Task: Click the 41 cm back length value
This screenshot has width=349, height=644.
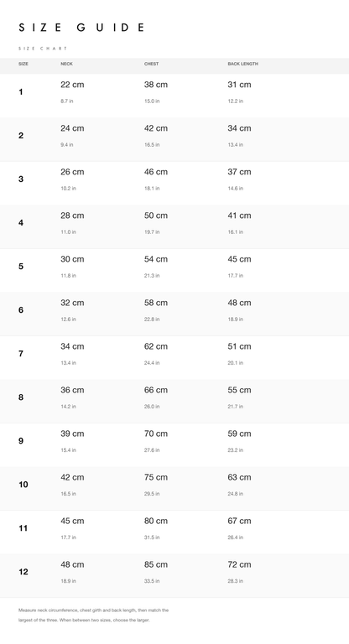Action: (239, 216)
